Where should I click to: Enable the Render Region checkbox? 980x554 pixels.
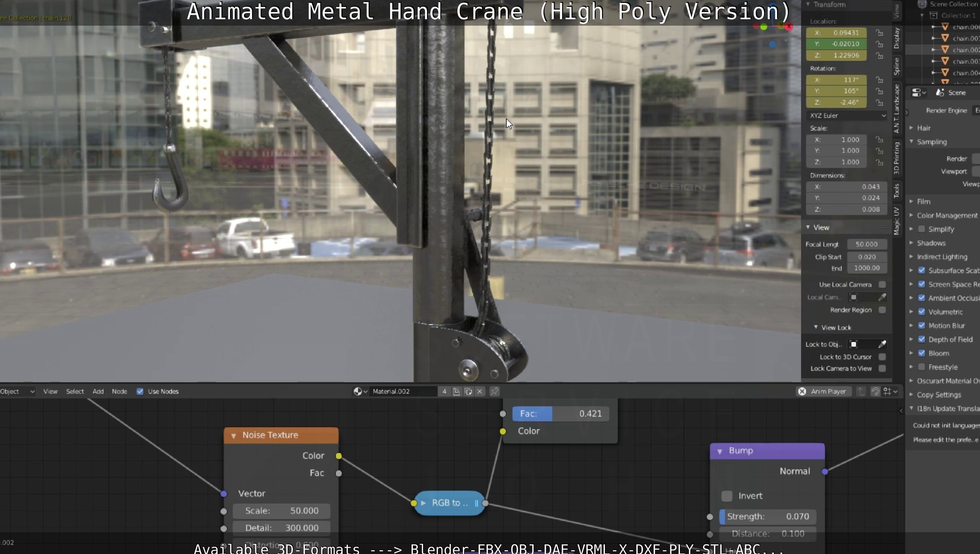click(882, 310)
